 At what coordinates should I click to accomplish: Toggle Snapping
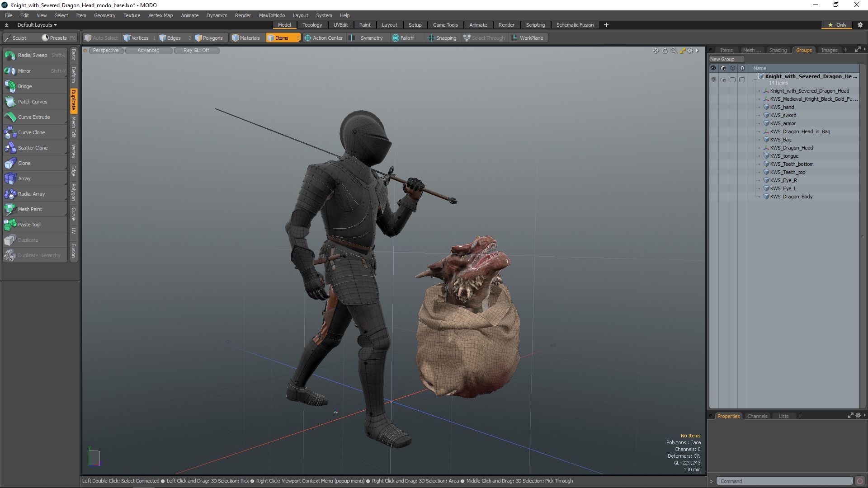point(442,38)
